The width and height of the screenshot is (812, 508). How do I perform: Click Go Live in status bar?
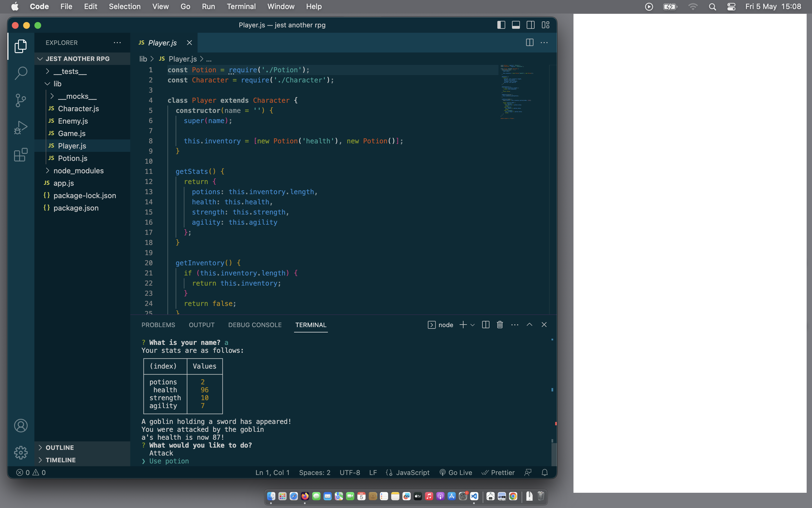pyautogui.click(x=456, y=472)
